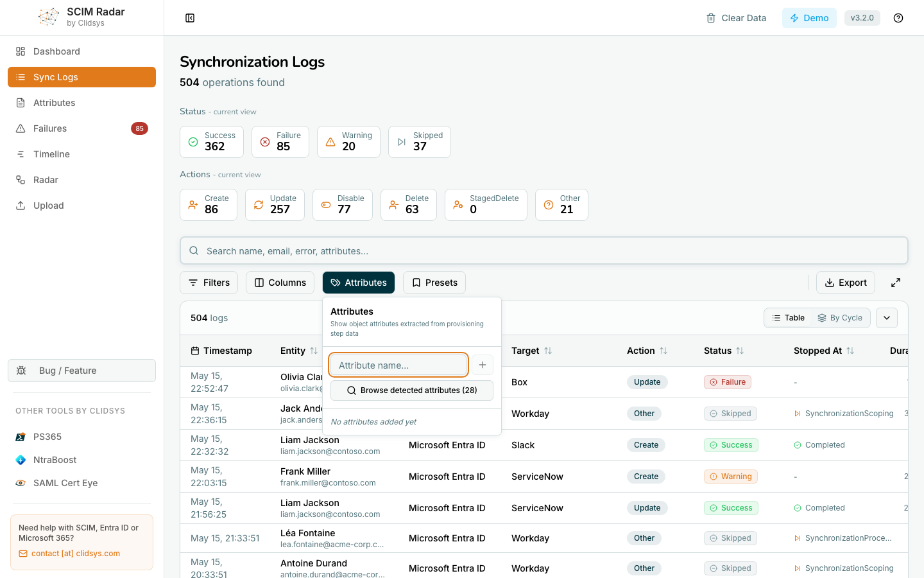Click the v3.2.0 version badge
This screenshot has width=924, height=578.
[x=862, y=18]
